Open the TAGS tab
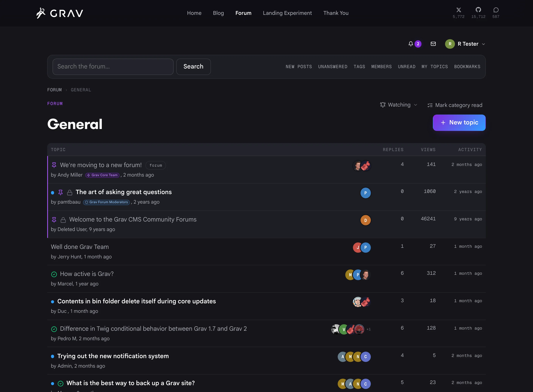Image resolution: width=533 pixels, height=392 pixels. (x=359, y=67)
